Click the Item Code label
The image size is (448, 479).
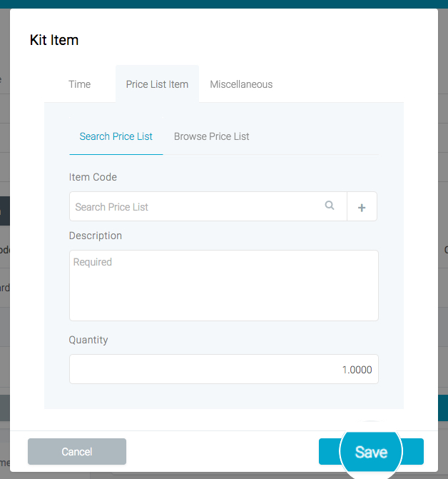coord(93,177)
